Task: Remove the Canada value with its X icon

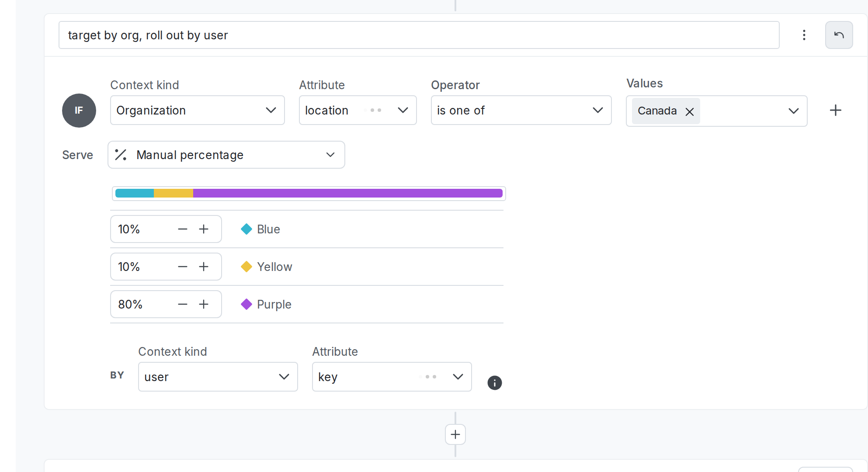Action: point(689,111)
